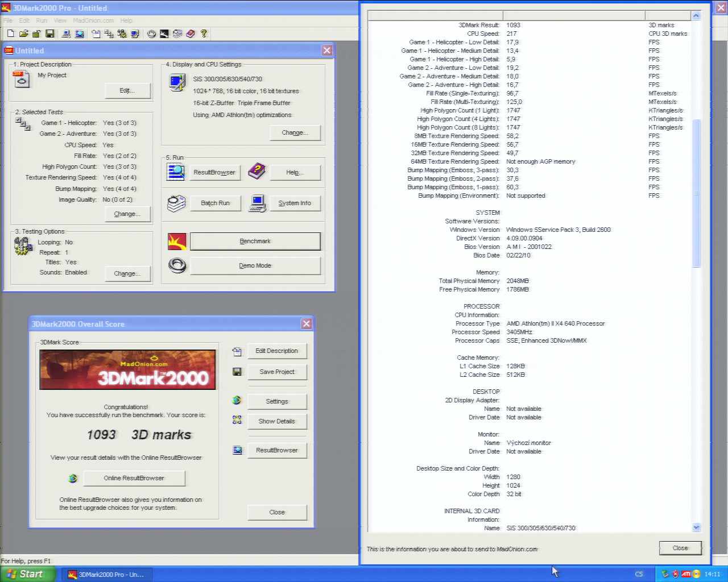Click the CD disc icon in the toolbar
The image size is (728, 582).
click(151, 34)
